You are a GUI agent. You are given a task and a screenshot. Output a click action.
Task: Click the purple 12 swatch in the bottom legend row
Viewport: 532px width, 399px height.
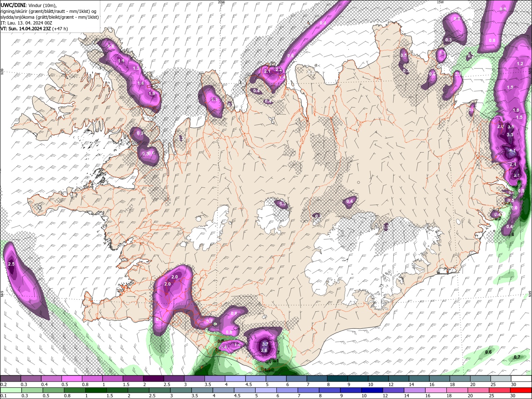394,390
